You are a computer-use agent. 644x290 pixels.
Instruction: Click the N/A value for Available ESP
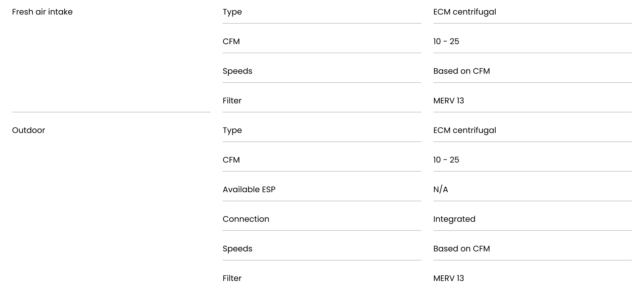coord(440,189)
